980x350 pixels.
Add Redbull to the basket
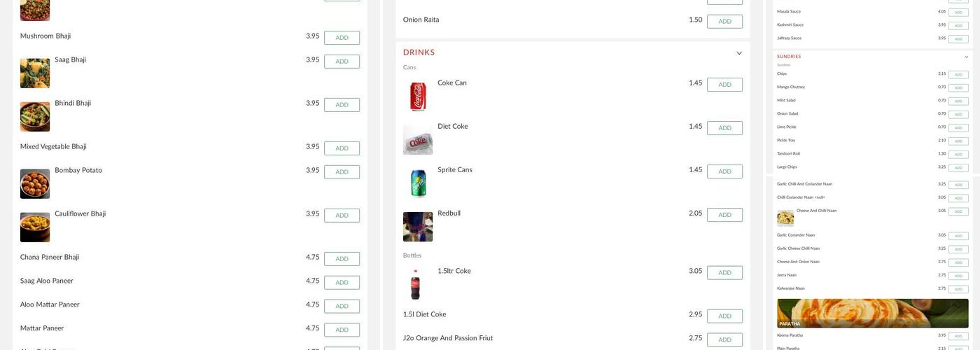[x=724, y=215]
